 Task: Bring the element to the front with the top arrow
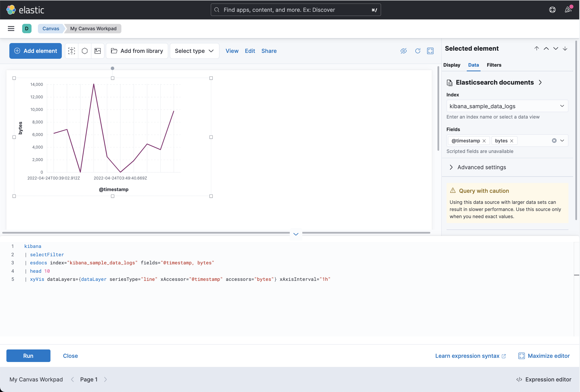(537, 48)
